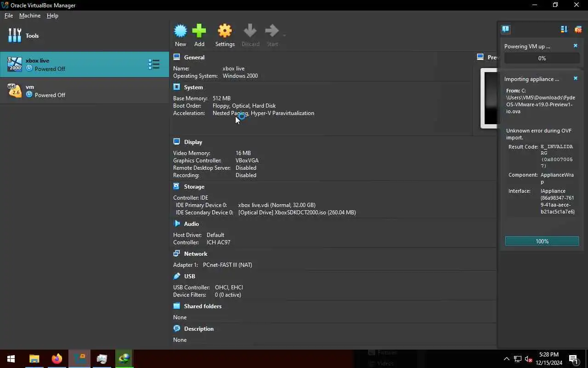Click the xbox live Windows 2000 OS icon

coord(14,64)
